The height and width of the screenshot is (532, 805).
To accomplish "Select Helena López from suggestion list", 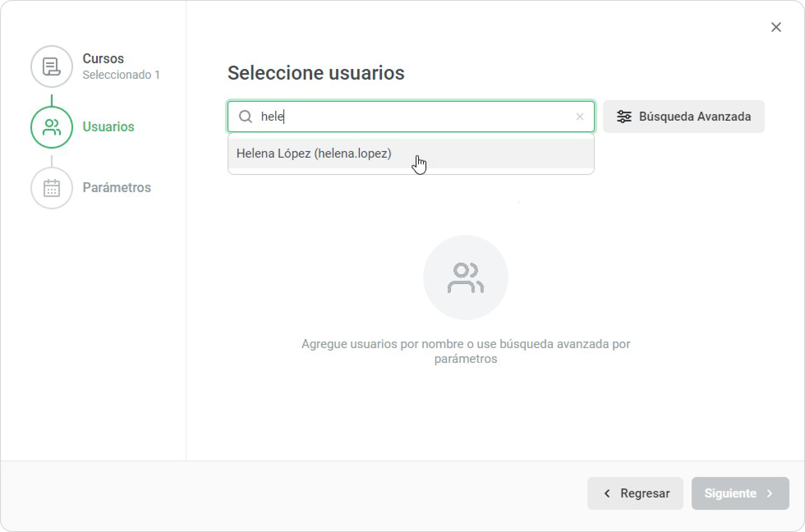I will click(x=314, y=154).
